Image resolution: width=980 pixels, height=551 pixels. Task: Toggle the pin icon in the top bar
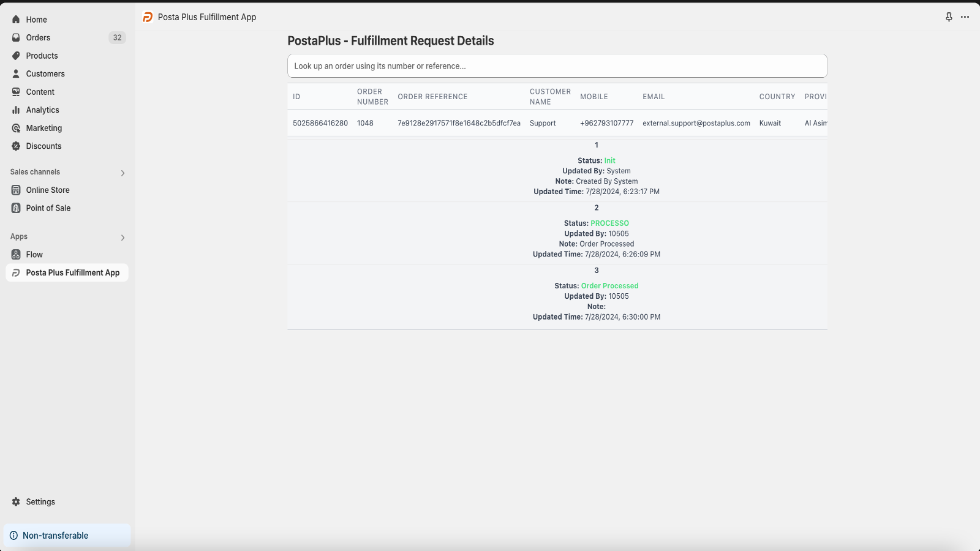point(948,17)
